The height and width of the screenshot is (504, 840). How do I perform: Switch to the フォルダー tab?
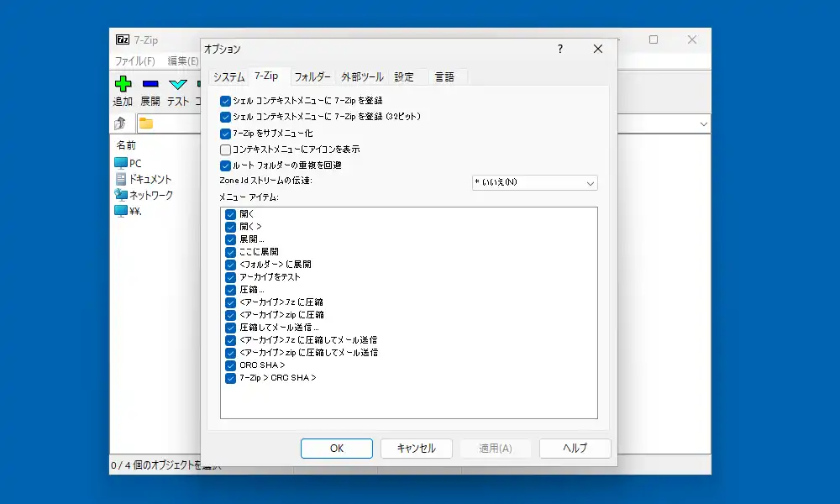(x=312, y=77)
